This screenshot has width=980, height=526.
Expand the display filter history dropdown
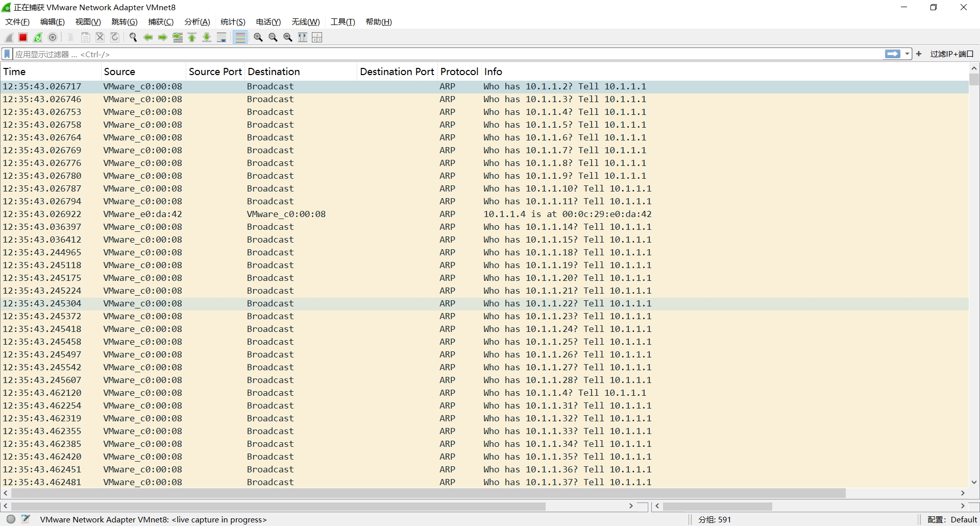pos(907,54)
